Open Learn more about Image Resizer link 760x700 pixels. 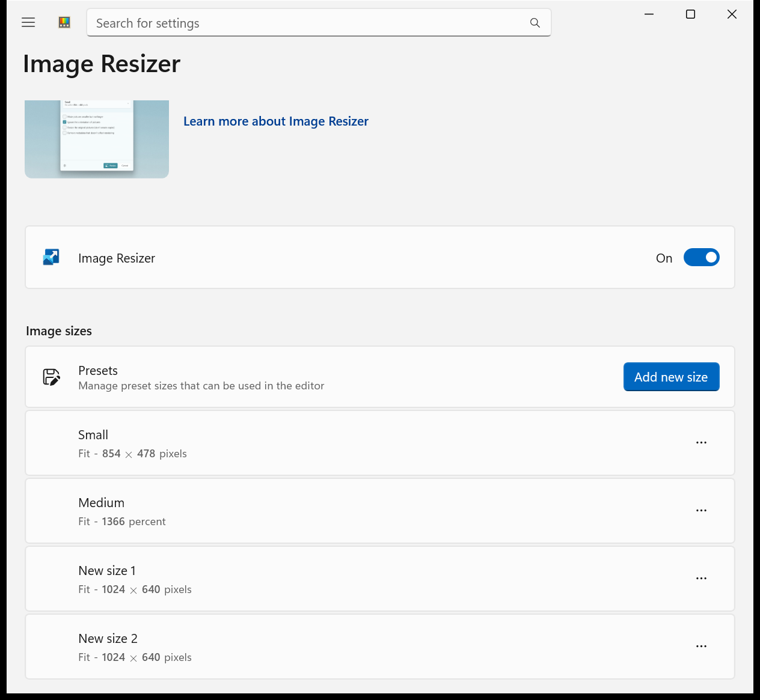pyautogui.click(x=276, y=121)
